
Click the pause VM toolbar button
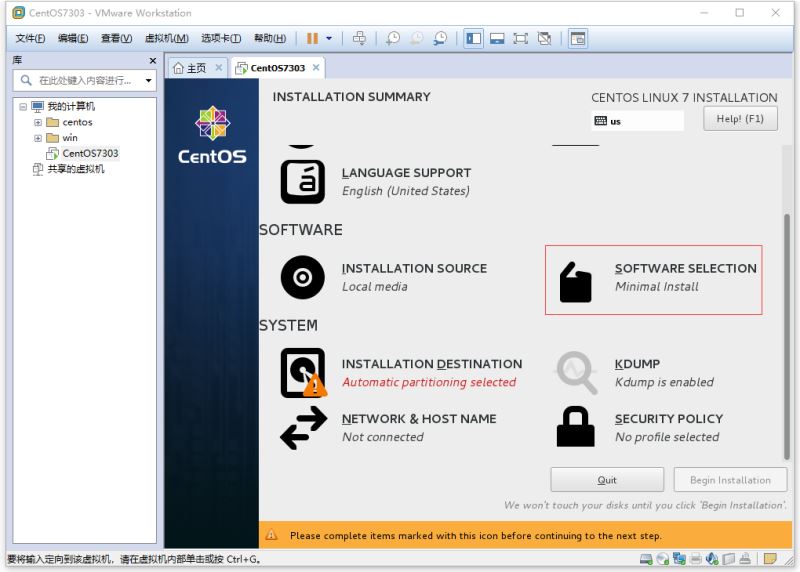click(x=313, y=38)
